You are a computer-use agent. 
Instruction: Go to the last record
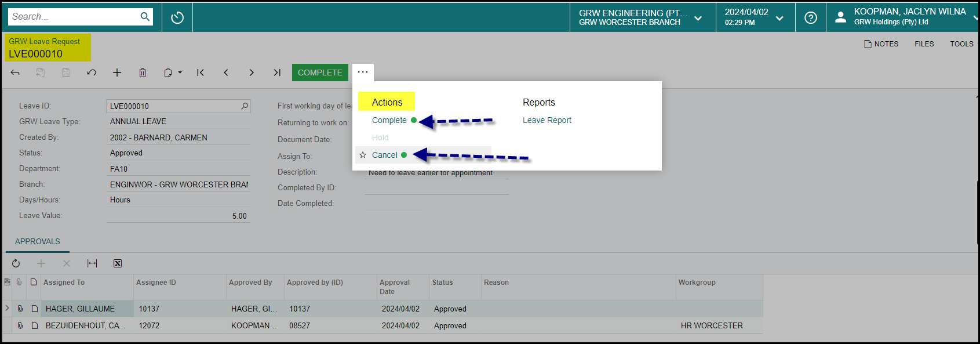(x=277, y=73)
